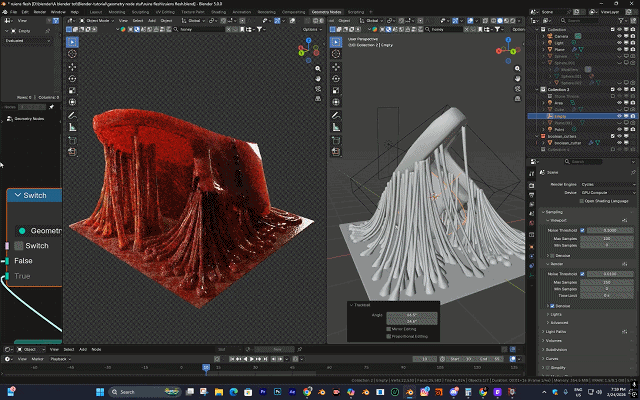This screenshot has width=640, height=400.
Task: Select the Empty object in outliner
Action: (560, 116)
